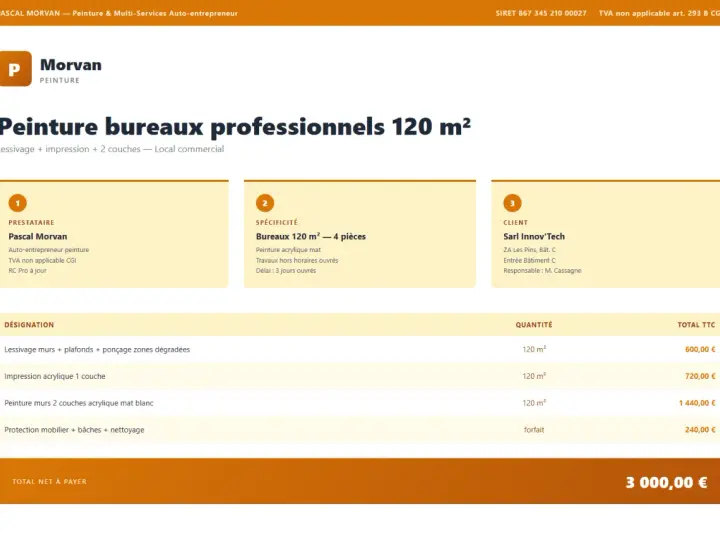Click 'ZA Les Pins, Bât. C' address line
This screenshot has height=540, width=720.
coord(529,250)
